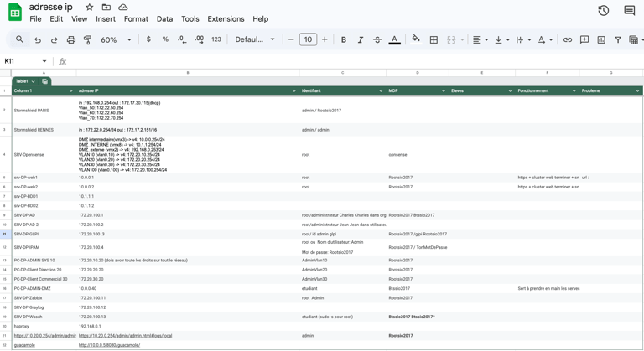Format as currency with dollar icon

(x=148, y=39)
